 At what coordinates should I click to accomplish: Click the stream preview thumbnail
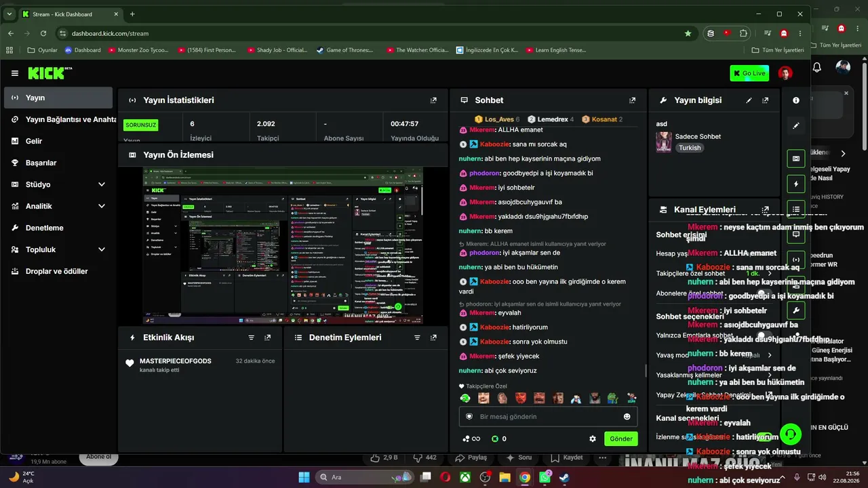point(283,245)
